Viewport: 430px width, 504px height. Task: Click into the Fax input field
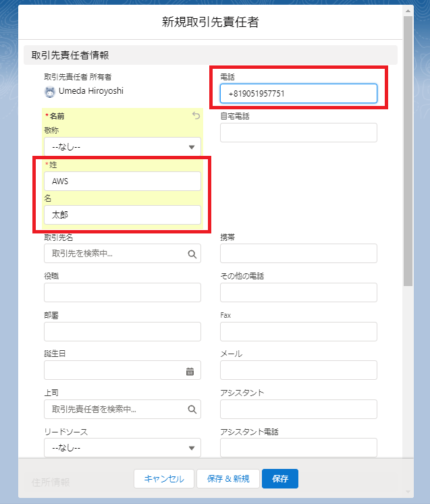(x=298, y=332)
